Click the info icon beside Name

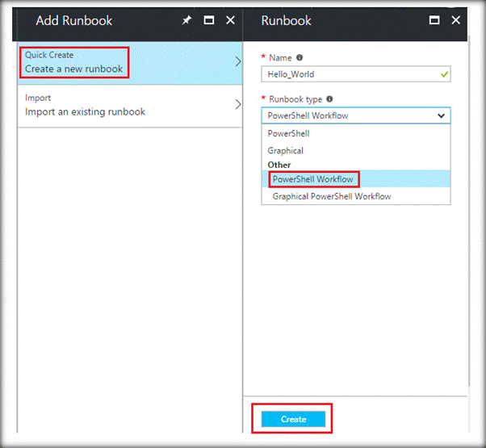pos(300,58)
